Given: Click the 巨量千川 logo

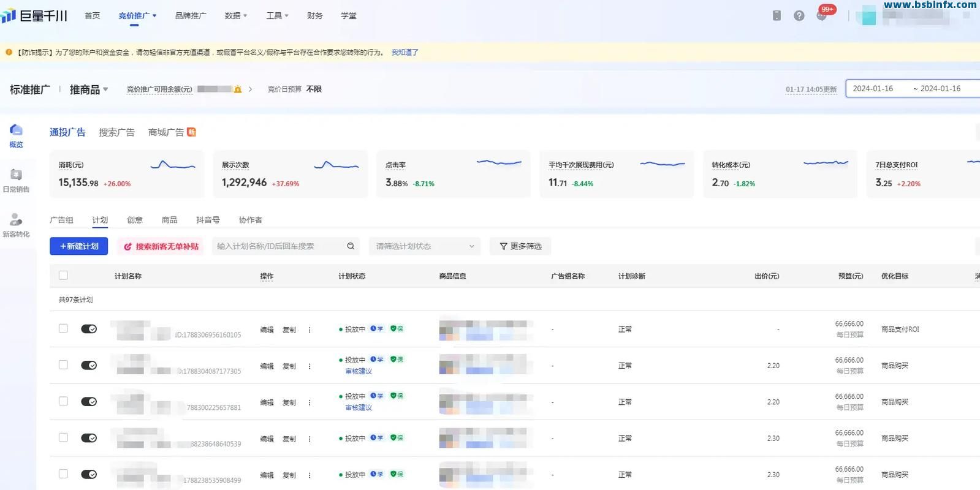Looking at the screenshot, I should (34, 16).
